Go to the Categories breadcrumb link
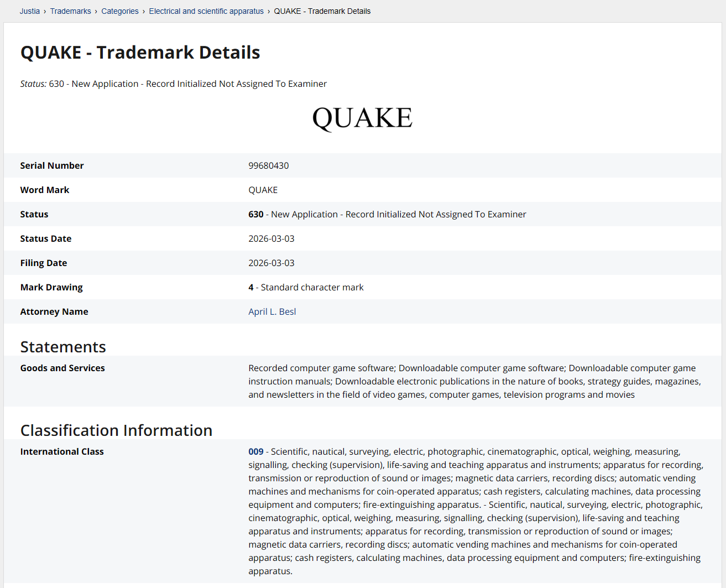The width and height of the screenshot is (726, 588). coord(120,11)
